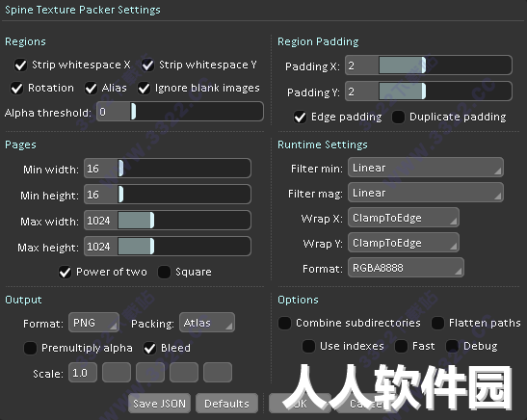Screen dimensions: 527x420
Task: Click the Min width value 16
Action: coord(101,169)
